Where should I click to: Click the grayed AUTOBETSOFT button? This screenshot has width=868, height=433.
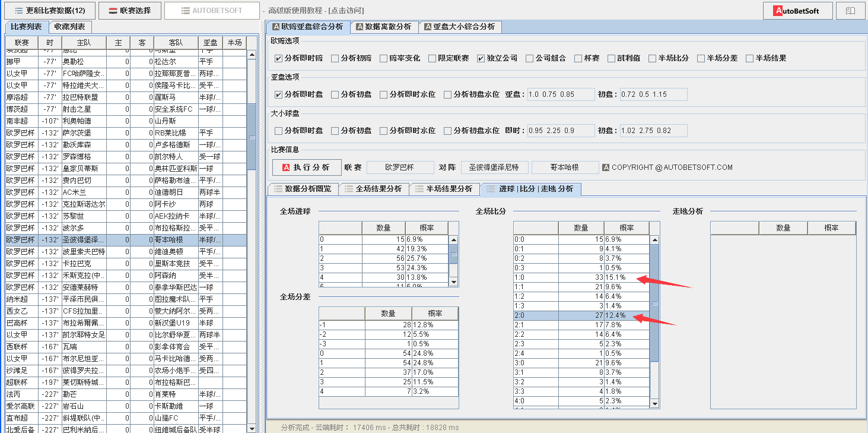tap(212, 11)
